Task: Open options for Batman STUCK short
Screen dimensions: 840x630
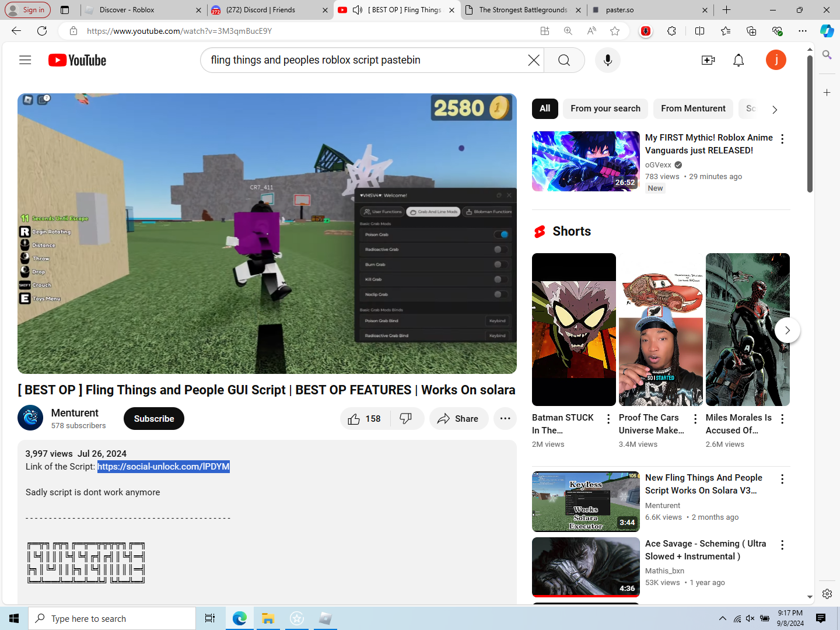Action: tap(608, 419)
